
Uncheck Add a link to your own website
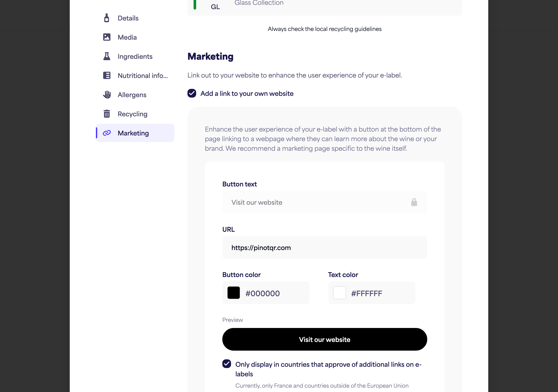click(192, 93)
